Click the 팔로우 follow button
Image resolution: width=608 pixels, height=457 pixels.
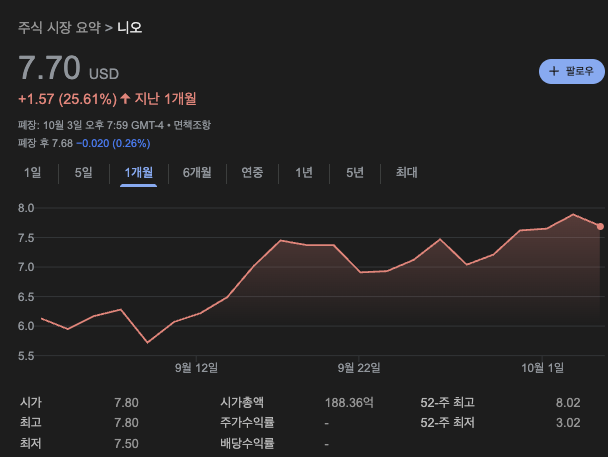click(x=571, y=71)
